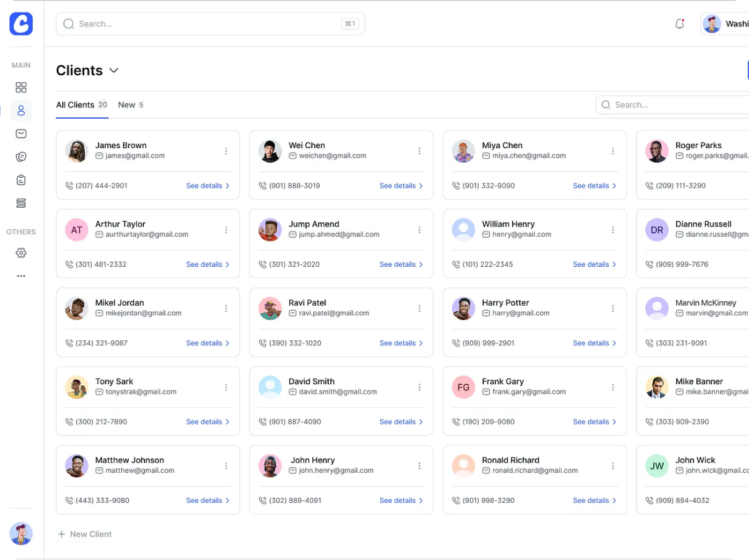The height and width of the screenshot is (560, 749).
Task: Open the clipboard tasks icon in sidebar
Action: point(21,180)
